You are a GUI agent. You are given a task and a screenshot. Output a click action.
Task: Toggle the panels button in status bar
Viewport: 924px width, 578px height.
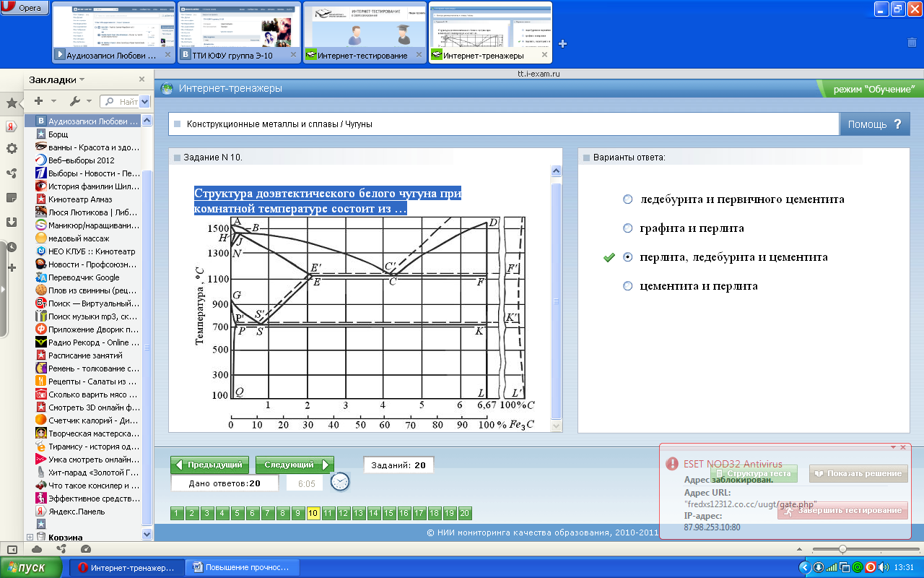[x=12, y=549]
